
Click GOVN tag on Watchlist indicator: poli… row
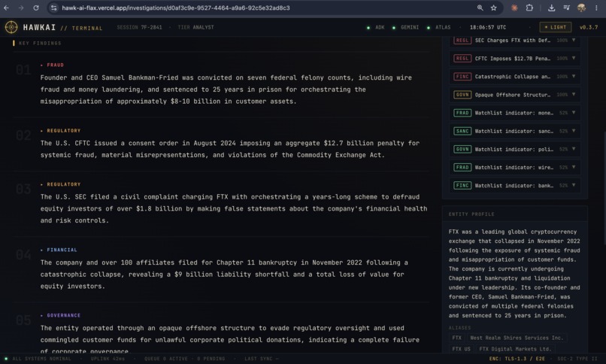pyautogui.click(x=462, y=149)
